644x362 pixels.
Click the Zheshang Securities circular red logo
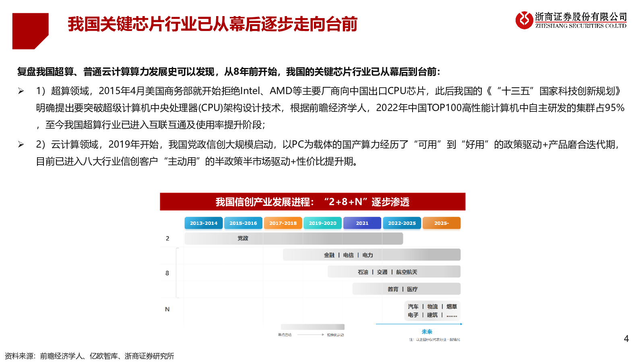524,20
